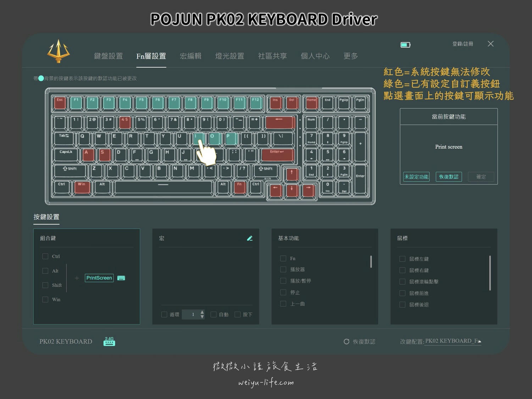Check the 上一曲 option
The height and width of the screenshot is (399, 532).
pos(283,304)
